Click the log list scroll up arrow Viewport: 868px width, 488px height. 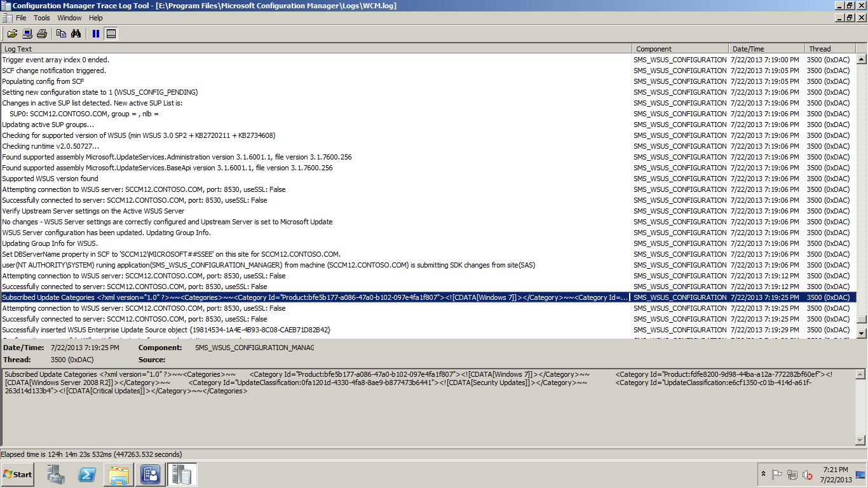pos(862,59)
